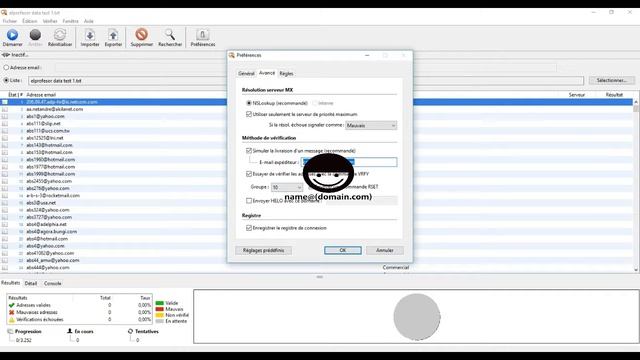The height and width of the screenshot is (360, 640).
Task: Enable Envoyer HELO avec ce domaine checkbox
Action: pos(249,201)
